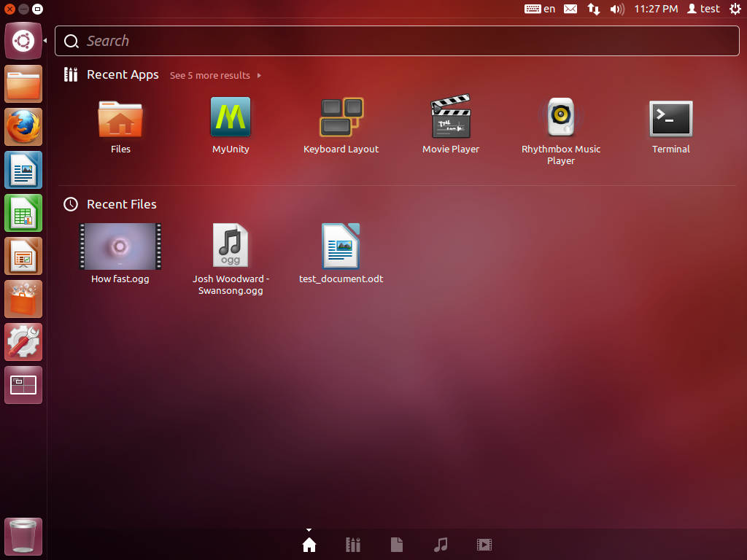The height and width of the screenshot is (560, 747).
Task: Open the messaging envelope menu
Action: tap(570, 9)
